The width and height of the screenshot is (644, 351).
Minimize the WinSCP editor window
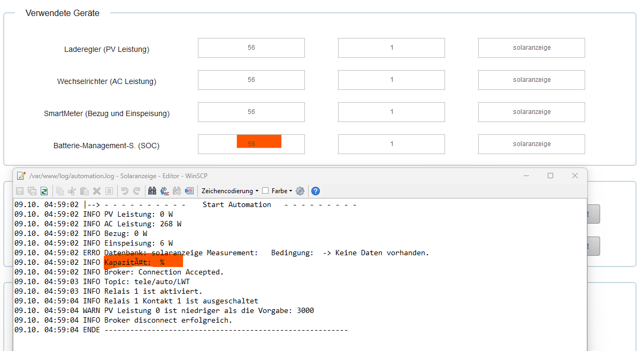pos(526,175)
